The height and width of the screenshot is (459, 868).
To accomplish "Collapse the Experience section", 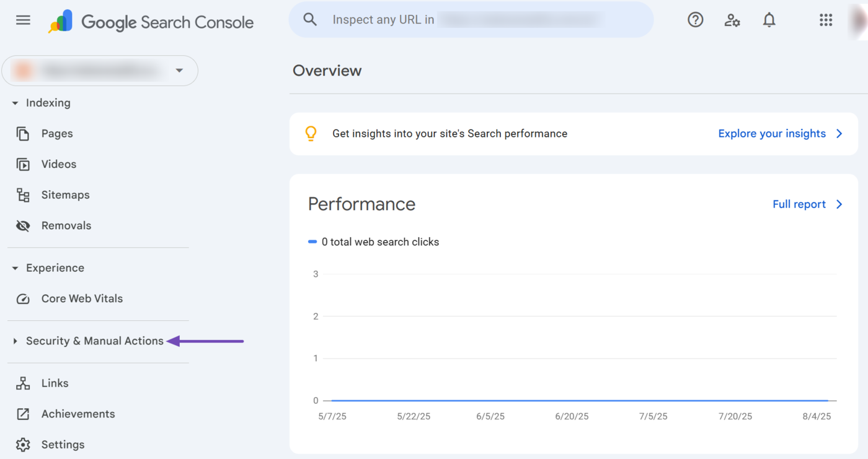I will 15,268.
